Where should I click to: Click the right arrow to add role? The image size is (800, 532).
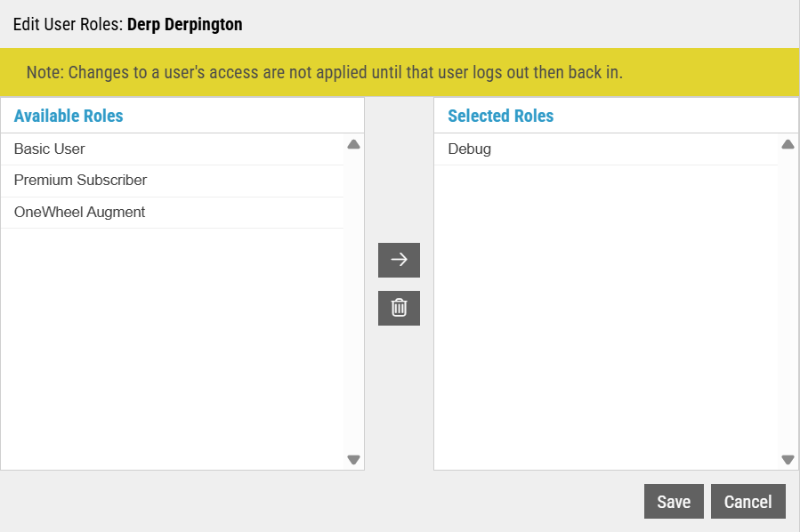[399, 260]
